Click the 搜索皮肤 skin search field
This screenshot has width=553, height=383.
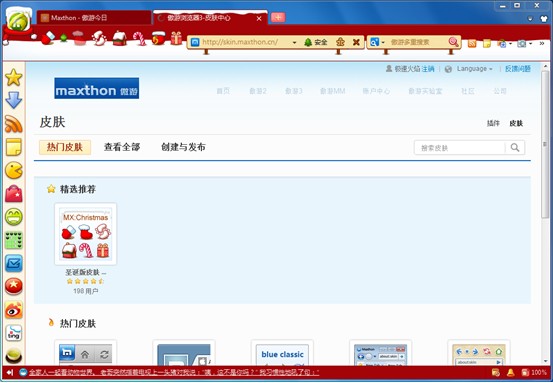tap(460, 148)
